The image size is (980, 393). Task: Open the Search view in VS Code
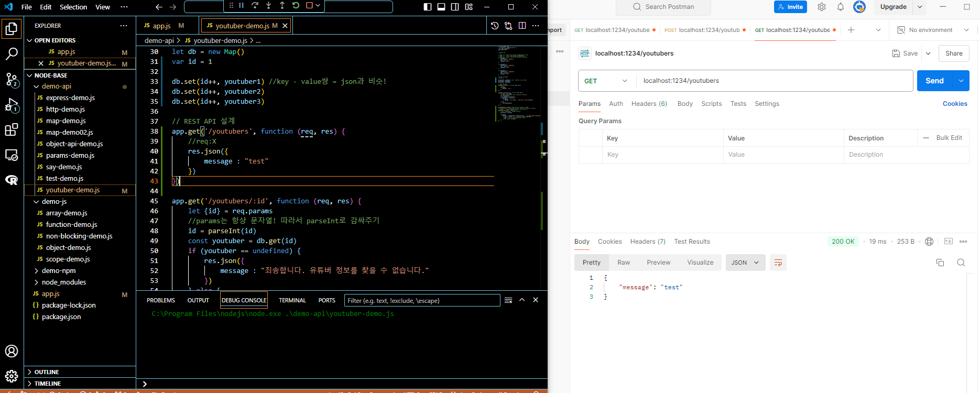12,53
